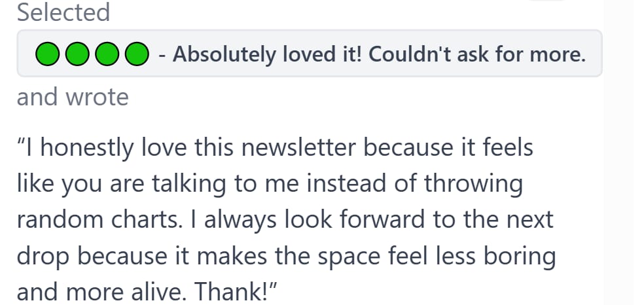This screenshot has height=305, width=644.
Task: Select the second green rating circle
Action: [77, 54]
